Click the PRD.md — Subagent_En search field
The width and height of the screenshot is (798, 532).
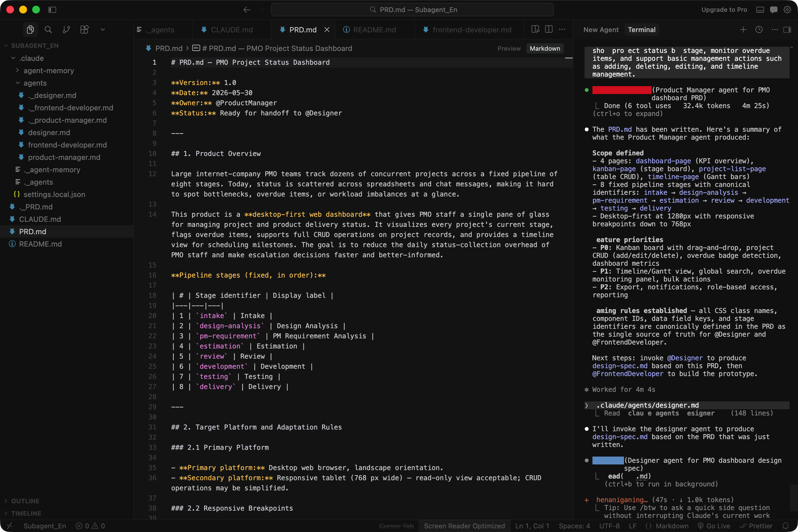click(412, 10)
